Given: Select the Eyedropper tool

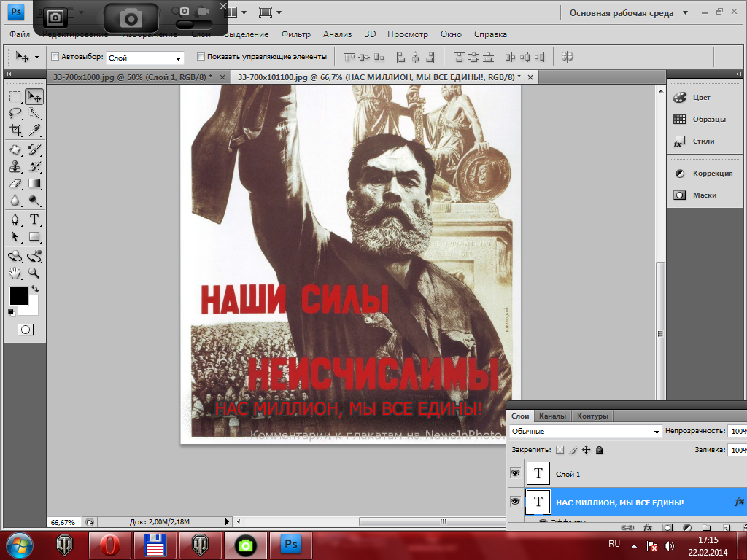Looking at the screenshot, I should 34,130.
